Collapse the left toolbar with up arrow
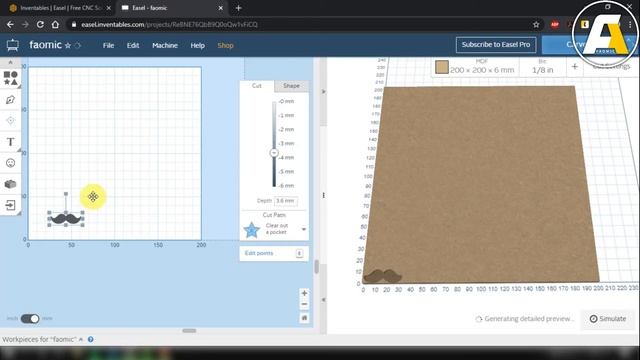 (x=11, y=62)
